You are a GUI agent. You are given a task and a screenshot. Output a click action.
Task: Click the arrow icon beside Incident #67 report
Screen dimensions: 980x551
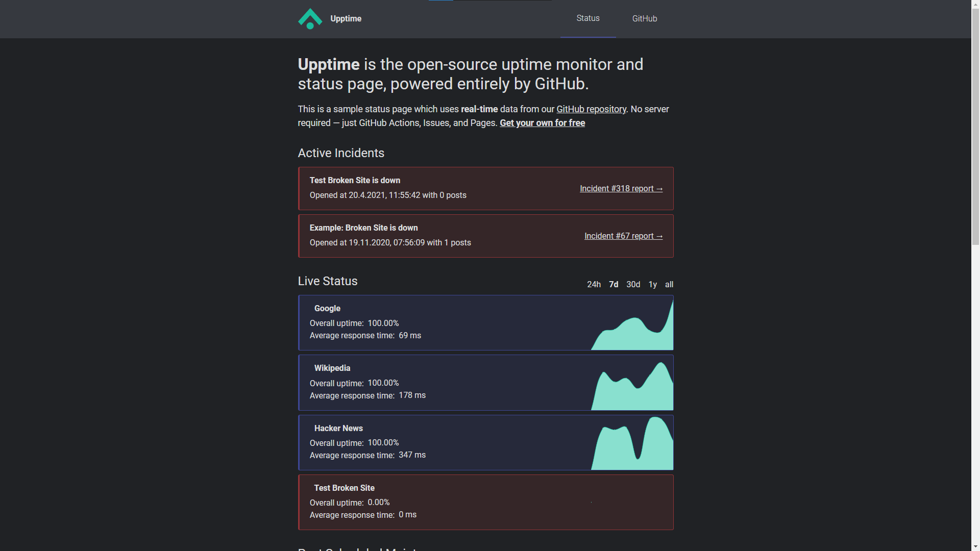coord(659,236)
